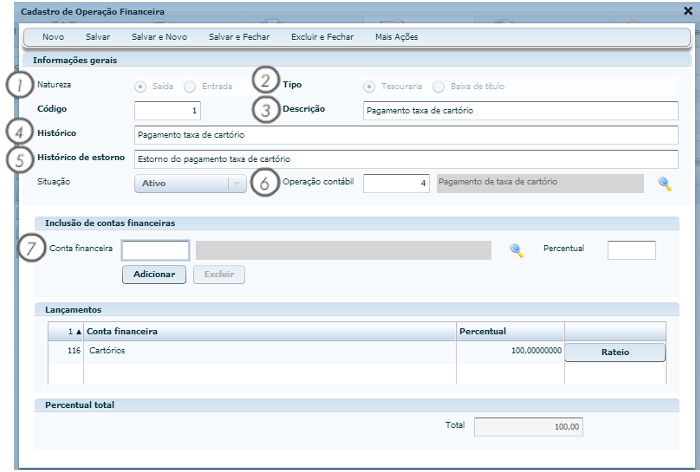Focus the Conta financeira code field

point(155,251)
